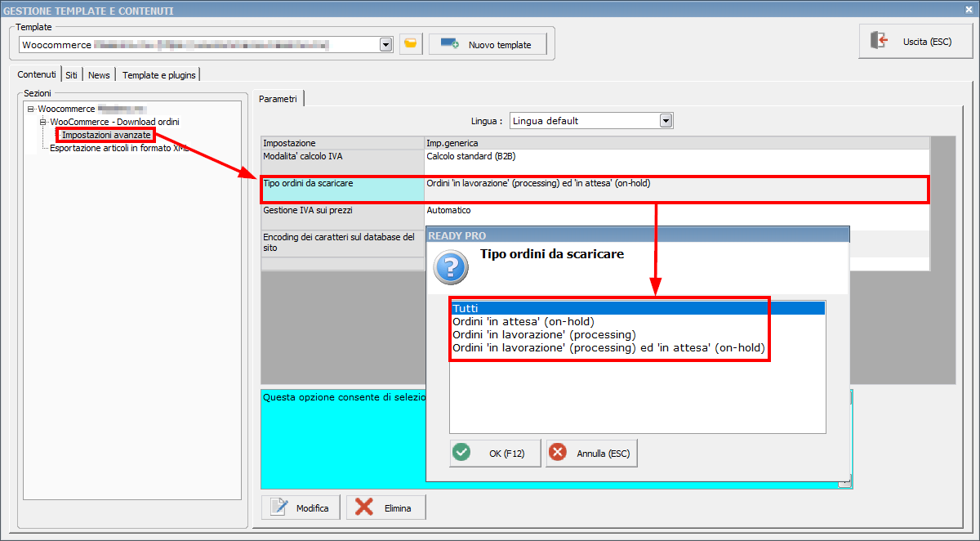Choose Tutti in the dialog list

pos(638,308)
